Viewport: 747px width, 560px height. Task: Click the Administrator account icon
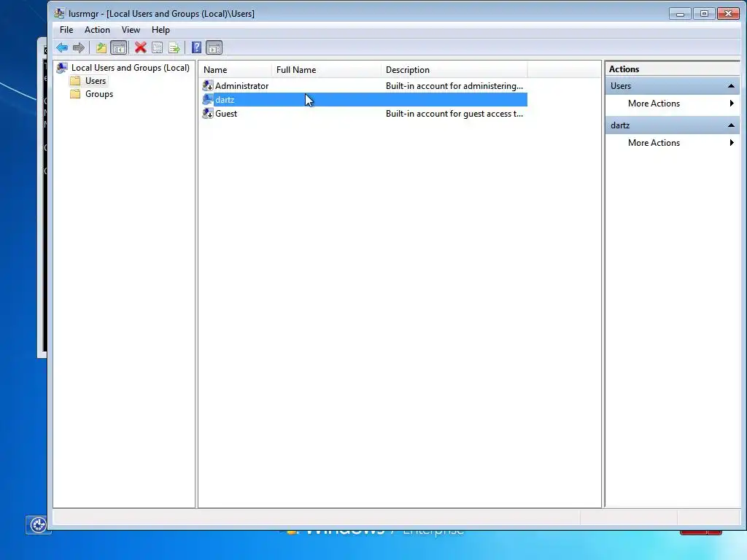(x=208, y=86)
